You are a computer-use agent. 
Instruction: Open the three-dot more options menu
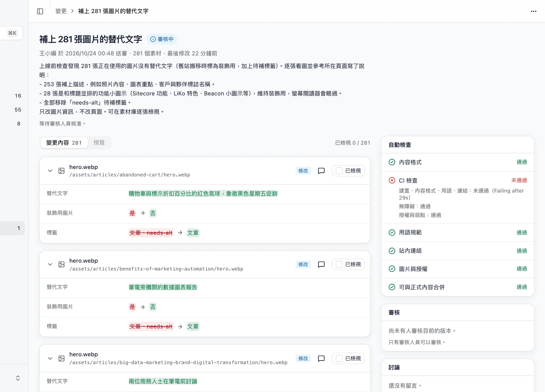pos(533,11)
